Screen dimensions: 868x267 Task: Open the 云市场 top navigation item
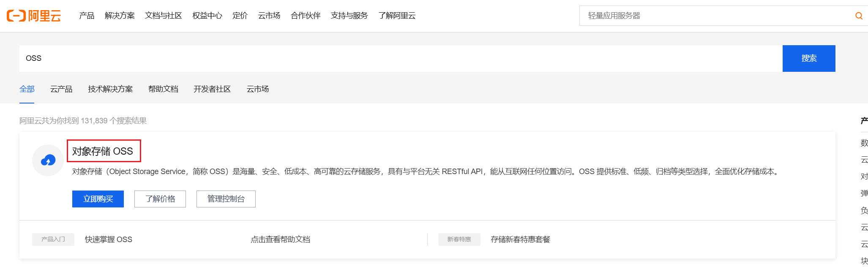[269, 16]
